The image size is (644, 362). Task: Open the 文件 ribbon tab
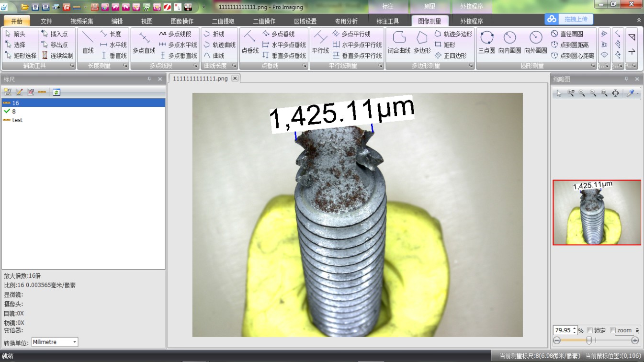[x=46, y=21]
